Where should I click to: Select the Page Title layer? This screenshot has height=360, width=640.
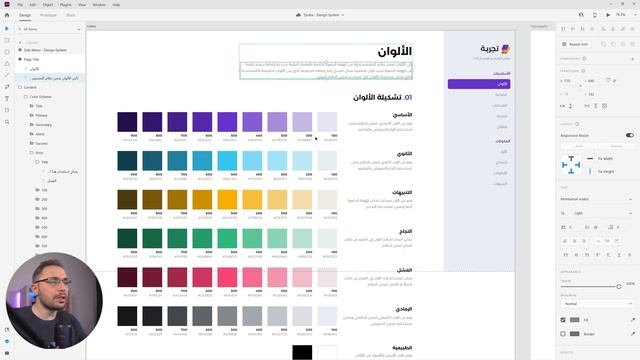tap(31, 60)
